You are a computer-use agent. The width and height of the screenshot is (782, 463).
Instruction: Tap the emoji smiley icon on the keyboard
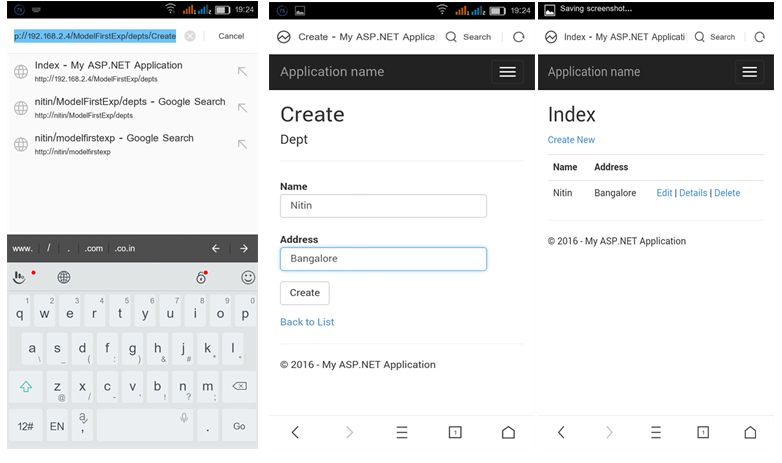(248, 277)
